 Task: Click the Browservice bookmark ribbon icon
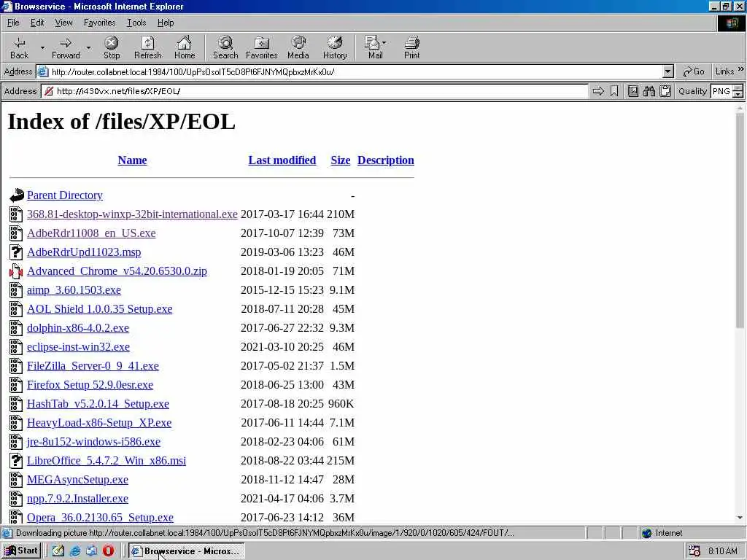click(x=614, y=91)
